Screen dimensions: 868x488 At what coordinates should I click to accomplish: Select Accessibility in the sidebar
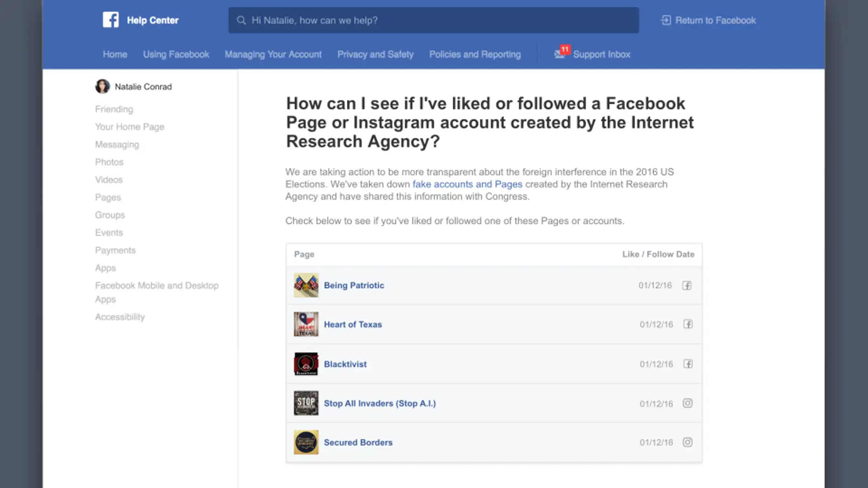point(120,317)
